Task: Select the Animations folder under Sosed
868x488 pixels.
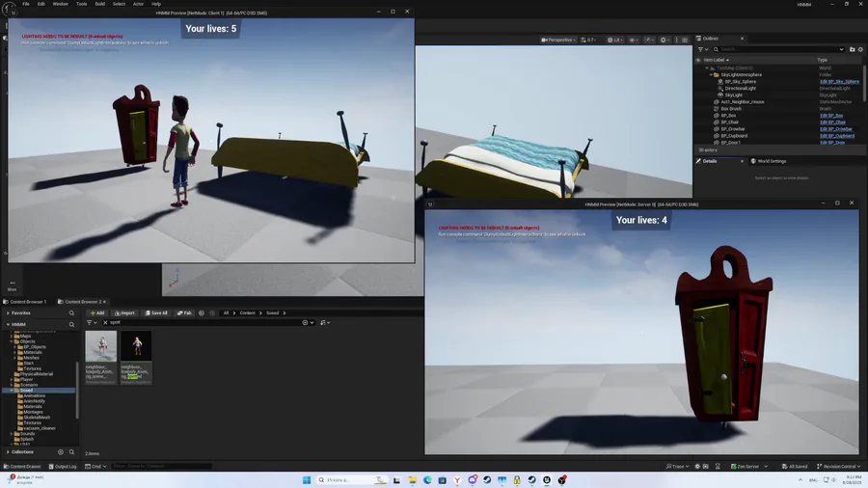Action: (x=34, y=395)
